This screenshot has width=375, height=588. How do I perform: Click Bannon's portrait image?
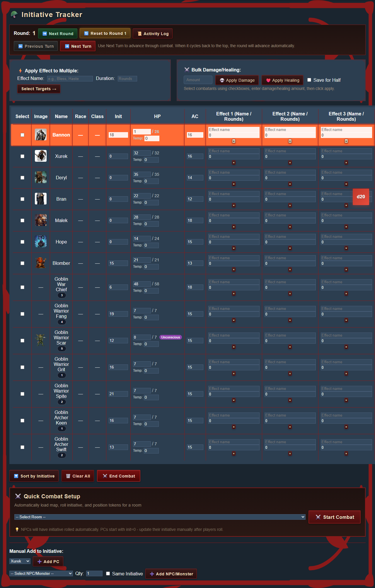point(41,135)
